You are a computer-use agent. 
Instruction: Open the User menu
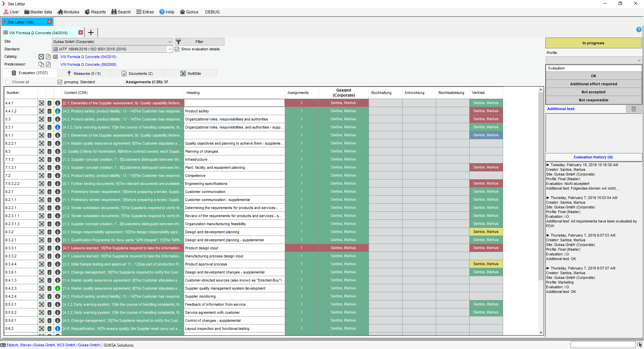coord(11,12)
